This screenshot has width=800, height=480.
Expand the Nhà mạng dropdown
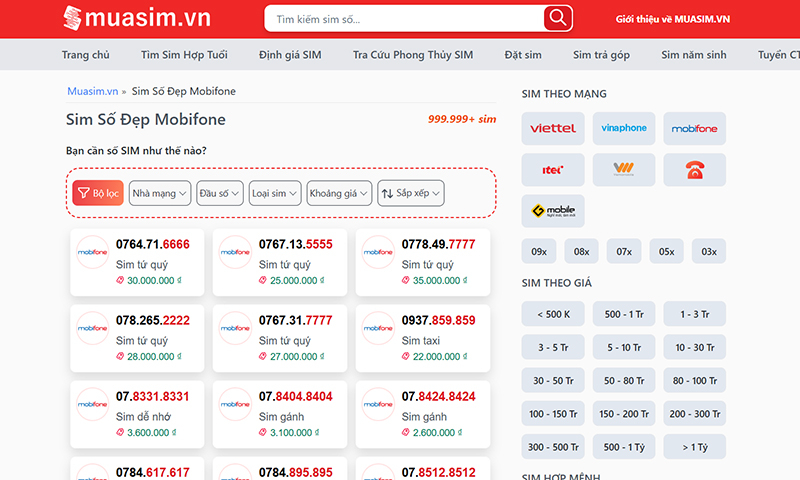pos(160,193)
